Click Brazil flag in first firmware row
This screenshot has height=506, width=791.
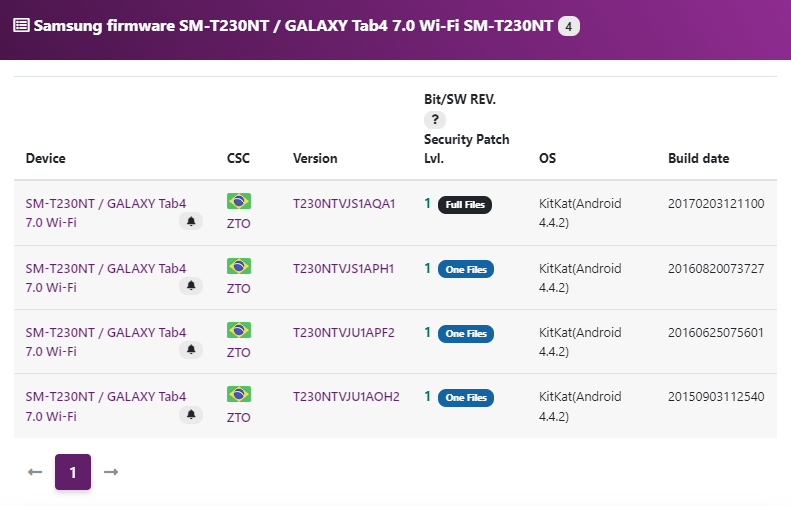[x=239, y=201]
